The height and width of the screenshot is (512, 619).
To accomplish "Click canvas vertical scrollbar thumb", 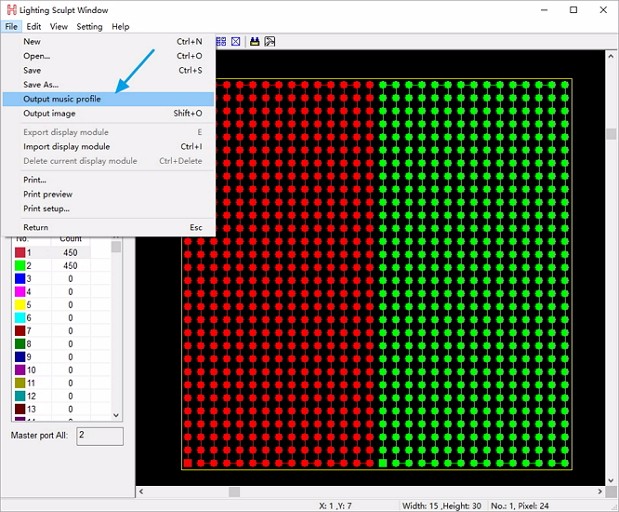I will (x=611, y=133).
